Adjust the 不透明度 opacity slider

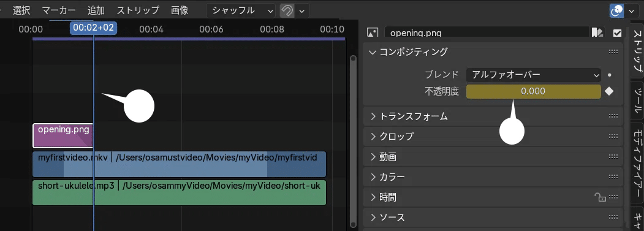point(534,92)
